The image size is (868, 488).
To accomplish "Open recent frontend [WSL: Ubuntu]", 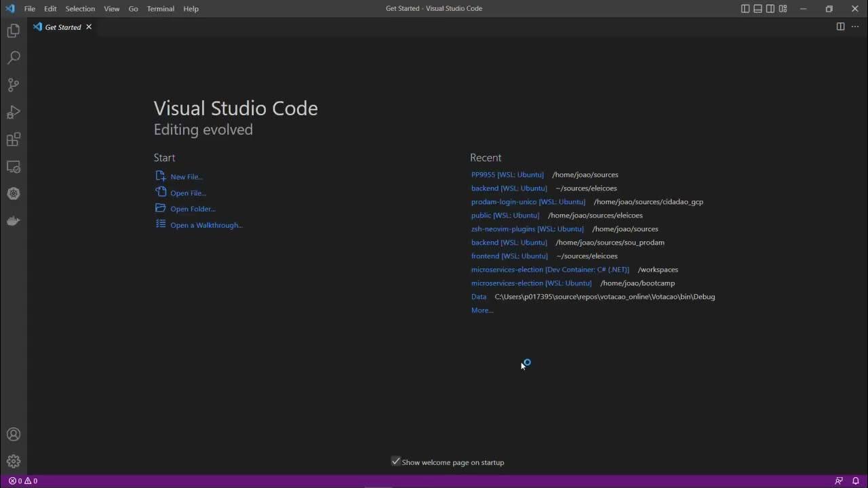I will (x=509, y=256).
